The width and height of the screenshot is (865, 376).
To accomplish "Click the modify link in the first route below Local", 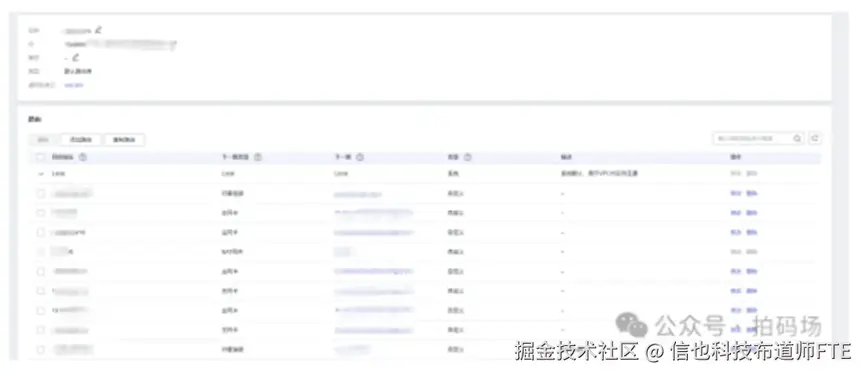I will coord(735,194).
